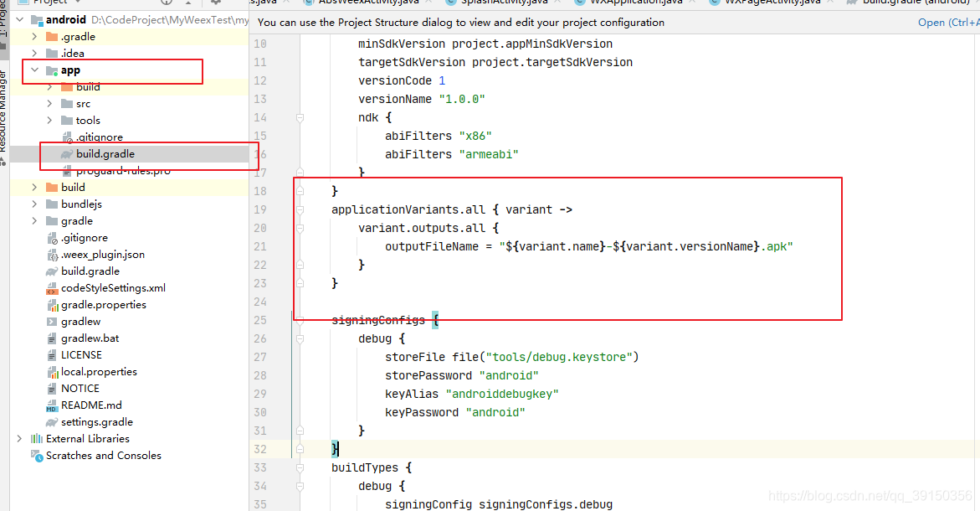Click the gradle.properties file icon
Image resolution: width=980 pixels, height=511 pixels.
coord(53,305)
